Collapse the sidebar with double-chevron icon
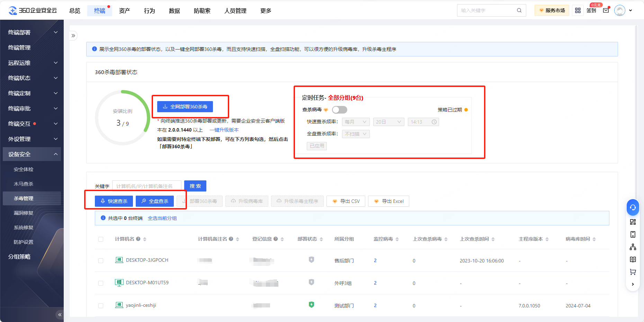Viewport: 644px width, 322px height. pos(60,315)
